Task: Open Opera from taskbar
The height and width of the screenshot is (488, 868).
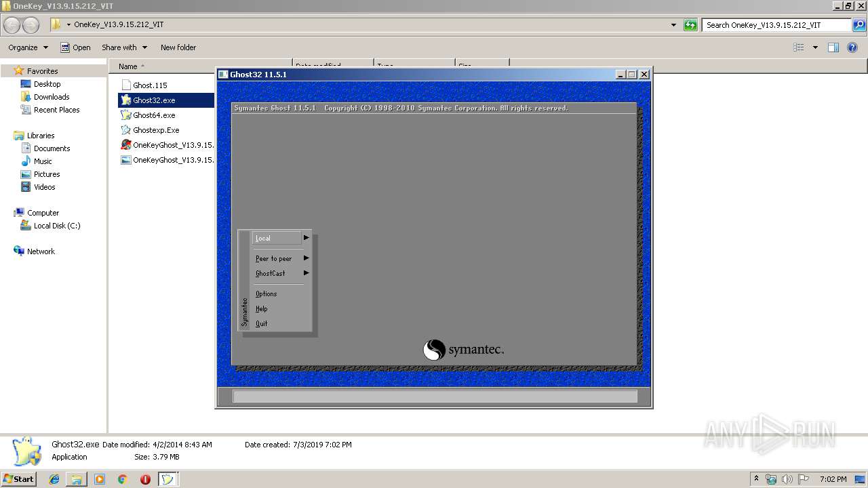Action: [x=145, y=479]
